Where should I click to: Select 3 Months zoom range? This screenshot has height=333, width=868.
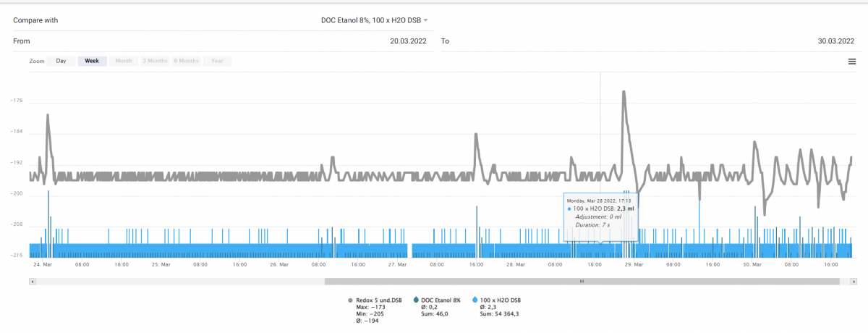[155, 61]
